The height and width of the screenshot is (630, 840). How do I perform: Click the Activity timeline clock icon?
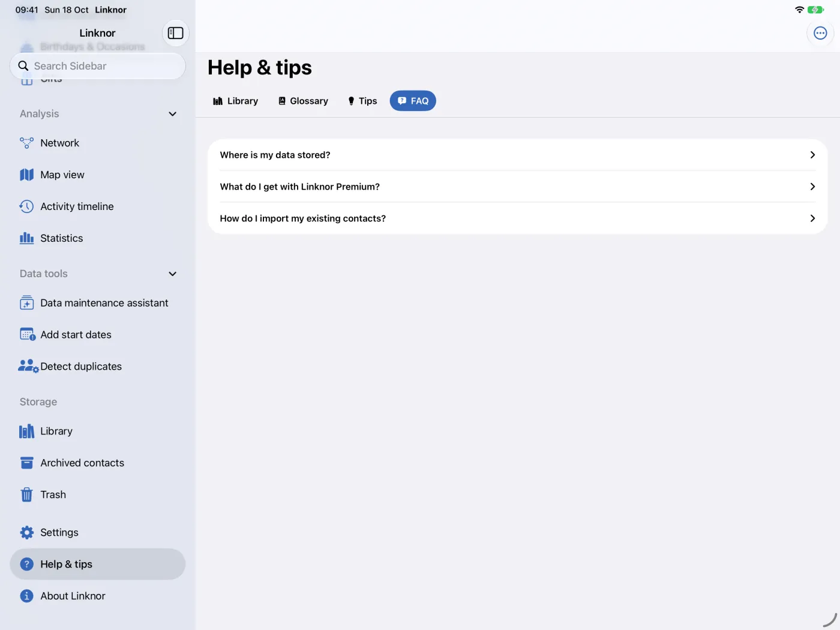26,206
